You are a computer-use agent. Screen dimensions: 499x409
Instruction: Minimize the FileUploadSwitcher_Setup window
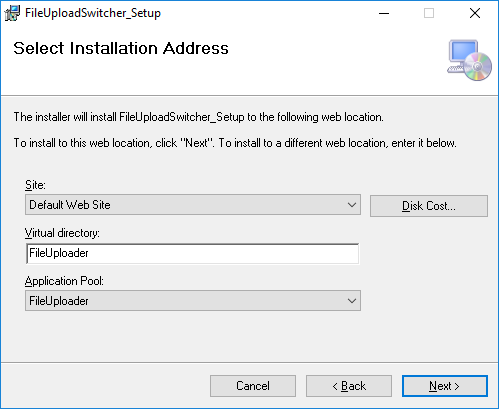[384, 13]
